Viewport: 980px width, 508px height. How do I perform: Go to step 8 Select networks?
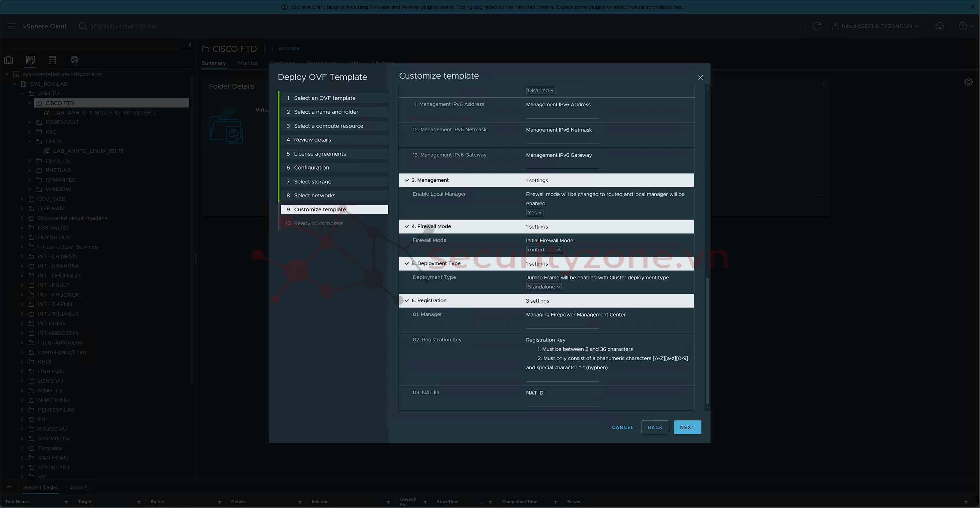314,195
